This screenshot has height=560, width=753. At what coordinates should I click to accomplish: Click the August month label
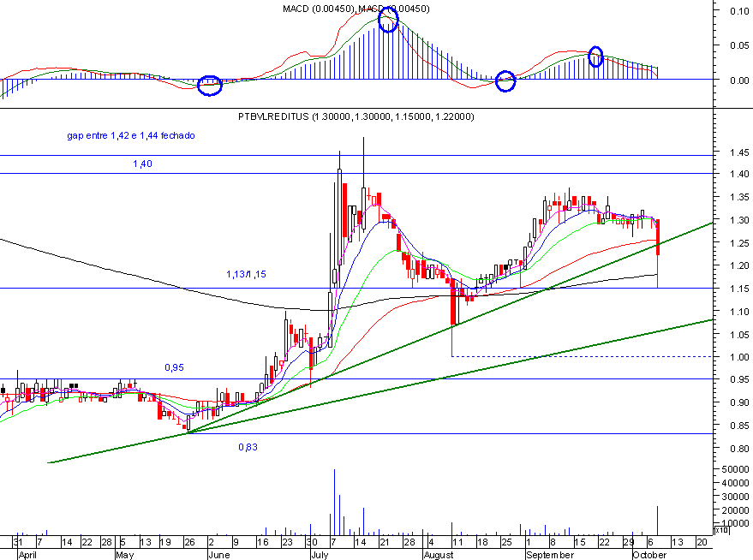[439, 555]
